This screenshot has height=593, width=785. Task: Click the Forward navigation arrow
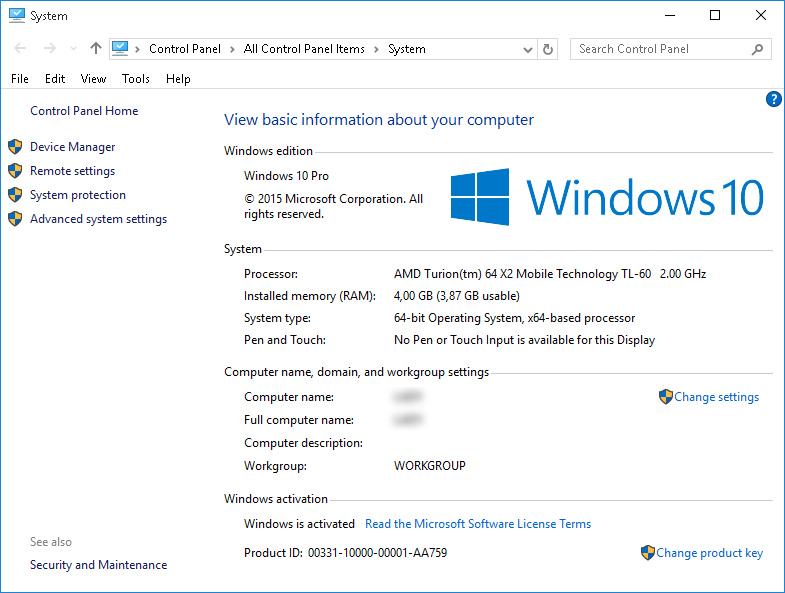coord(50,49)
